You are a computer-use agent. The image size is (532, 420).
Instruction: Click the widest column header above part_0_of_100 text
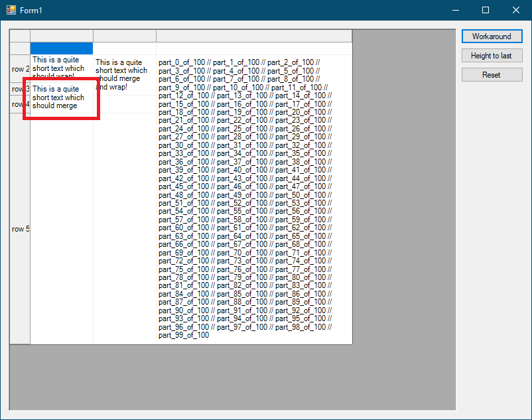pos(254,36)
